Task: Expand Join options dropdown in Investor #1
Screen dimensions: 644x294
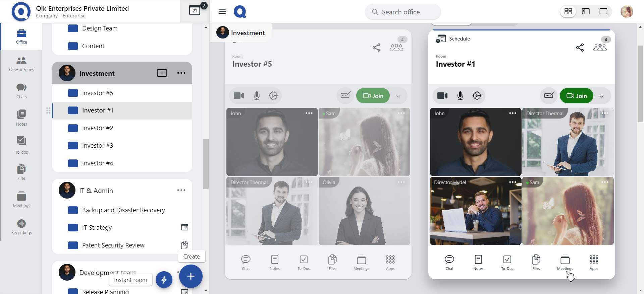Action: [x=602, y=96]
